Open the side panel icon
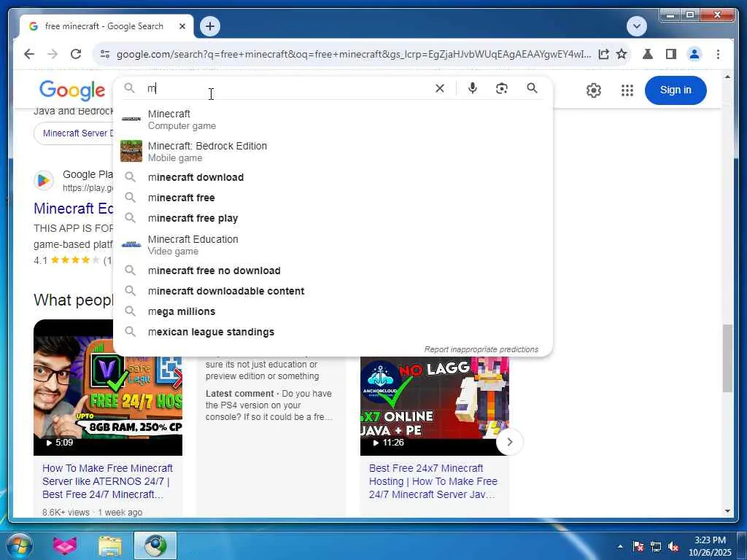Image resolution: width=747 pixels, height=560 pixels. [x=671, y=54]
